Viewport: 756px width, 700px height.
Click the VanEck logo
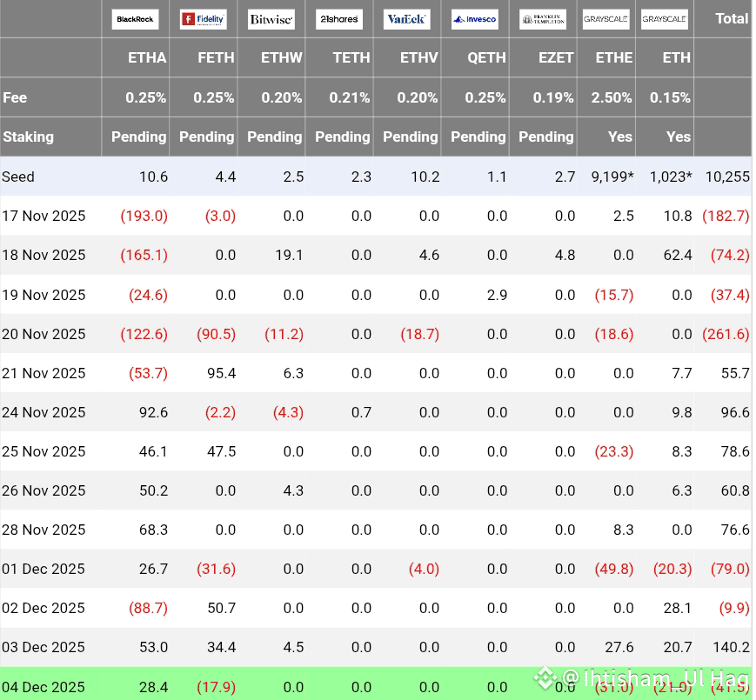click(x=407, y=20)
